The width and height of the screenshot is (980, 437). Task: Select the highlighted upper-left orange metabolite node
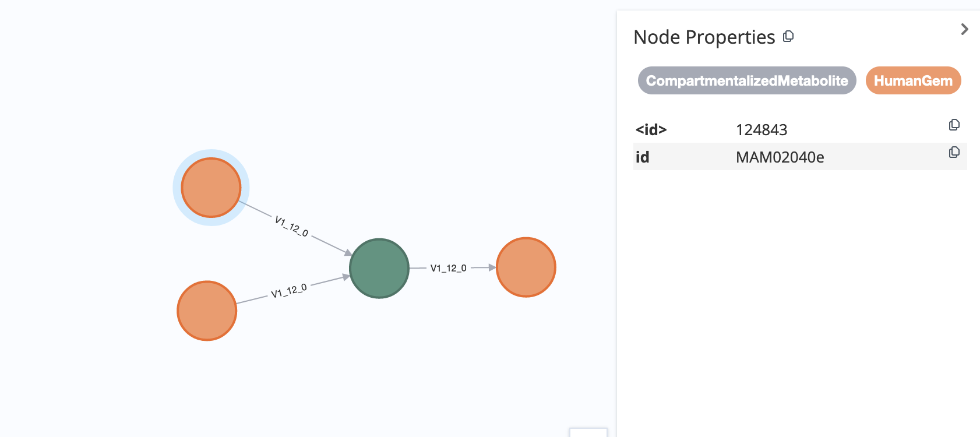tap(211, 187)
